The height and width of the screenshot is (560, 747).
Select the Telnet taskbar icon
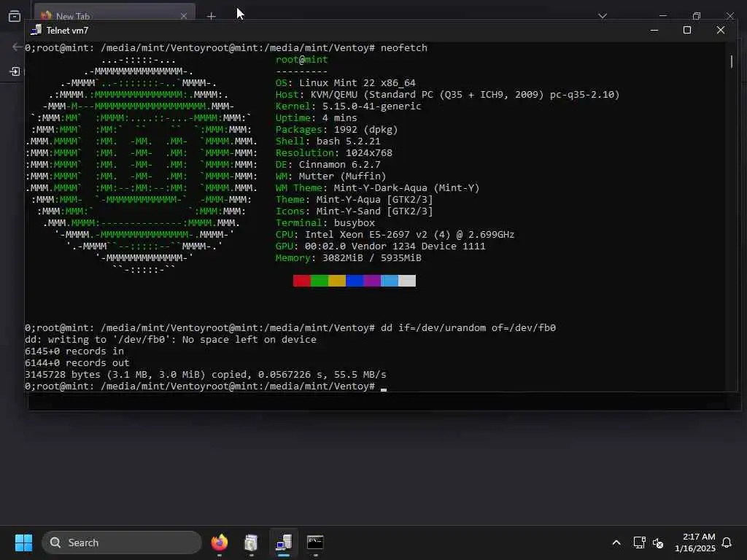284,542
